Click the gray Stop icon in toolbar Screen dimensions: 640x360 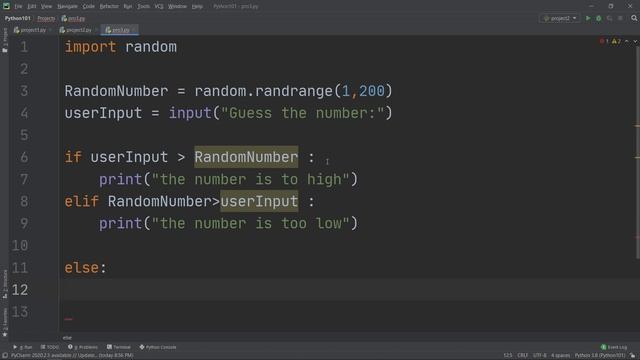coord(620,18)
